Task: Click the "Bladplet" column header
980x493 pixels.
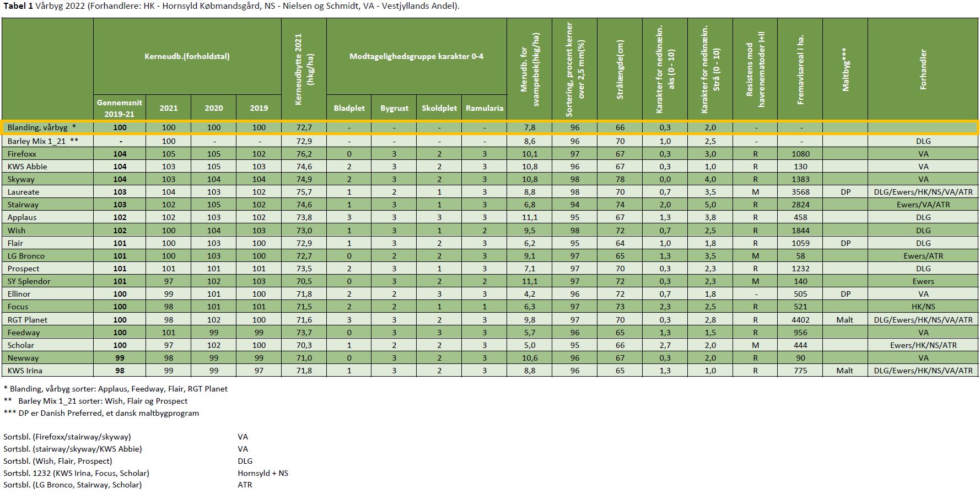Action: click(349, 108)
